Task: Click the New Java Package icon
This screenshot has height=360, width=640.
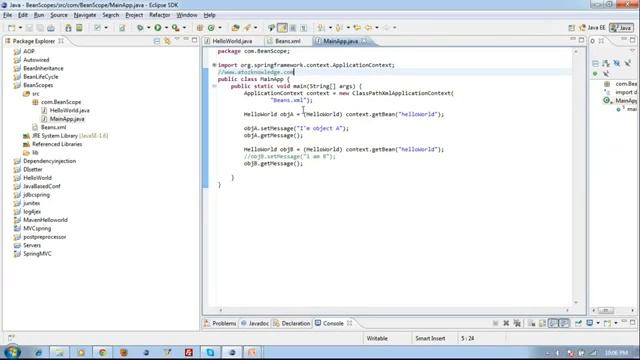Action: point(200,28)
